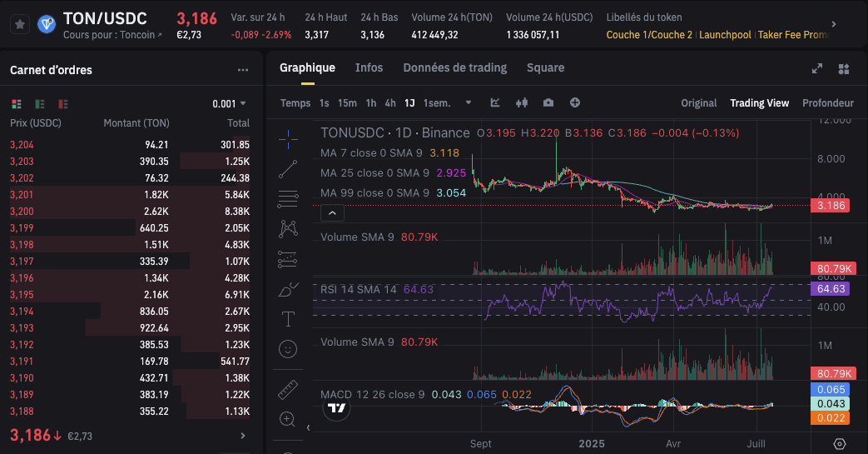868x454 pixels.
Task: Select the pattern drawing tool
Action: [288, 229]
